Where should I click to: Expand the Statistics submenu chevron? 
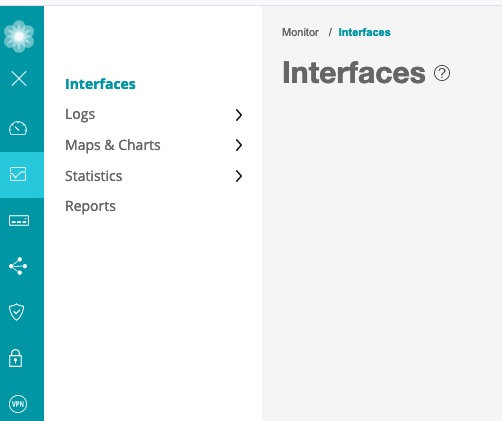[239, 176]
